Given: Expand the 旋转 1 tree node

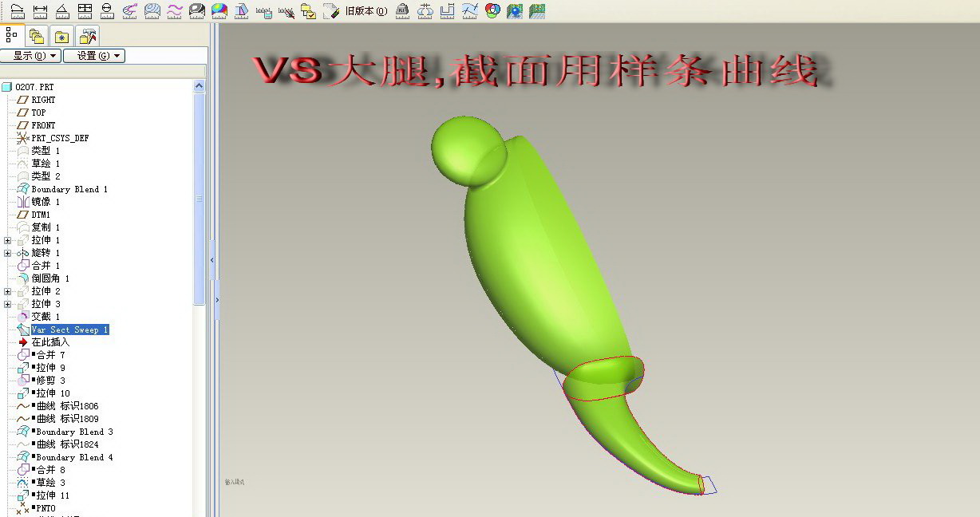Looking at the screenshot, I should tap(8, 253).
